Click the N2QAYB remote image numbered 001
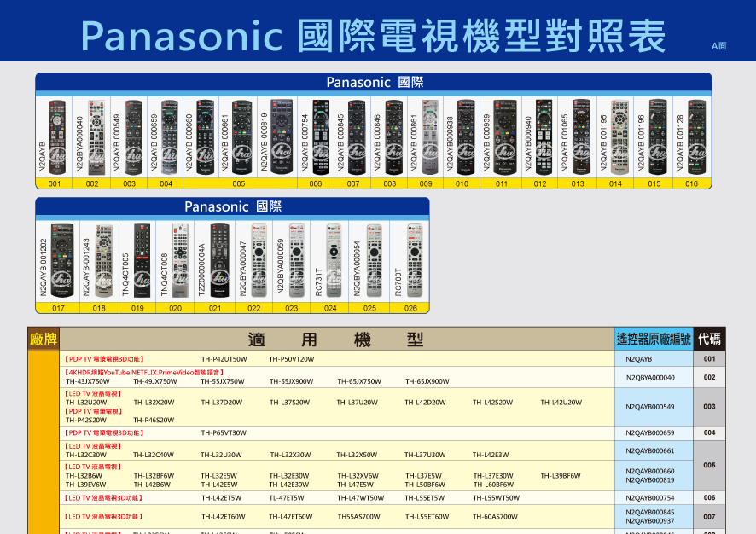The width and height of the screenshot is (756, 534). click(x=57, y=136)
